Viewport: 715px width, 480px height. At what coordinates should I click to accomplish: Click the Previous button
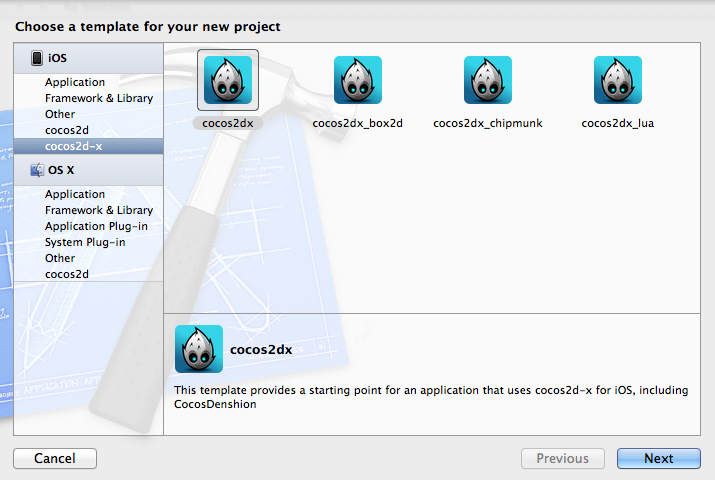pos(563,458)
